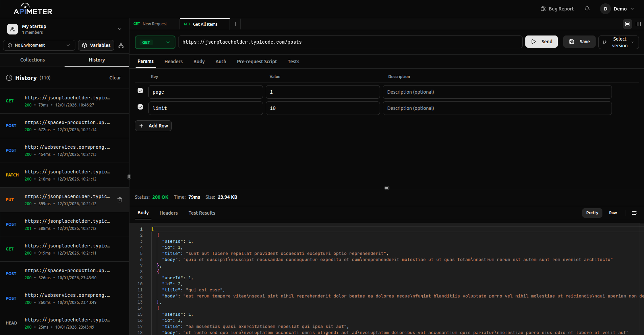Delete the PUT history entry with trash icon
Image resolution: width=644 pixels, height=335 pixels.
pos(120,200)
